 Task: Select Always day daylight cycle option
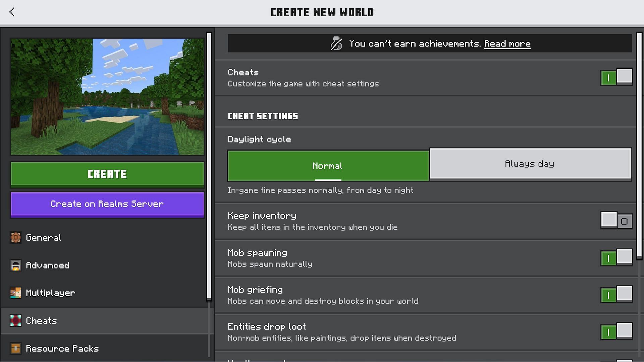coord(530,164)
